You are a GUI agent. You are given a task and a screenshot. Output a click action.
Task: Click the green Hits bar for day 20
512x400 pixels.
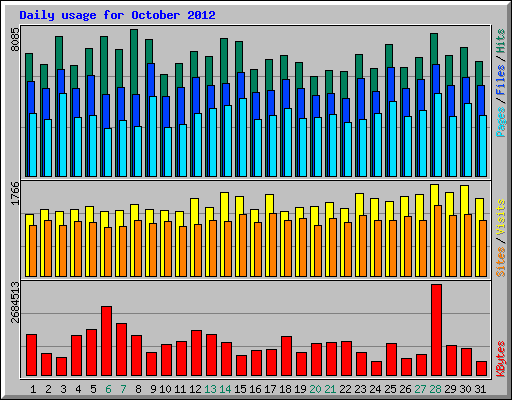[x=314, y=86]
